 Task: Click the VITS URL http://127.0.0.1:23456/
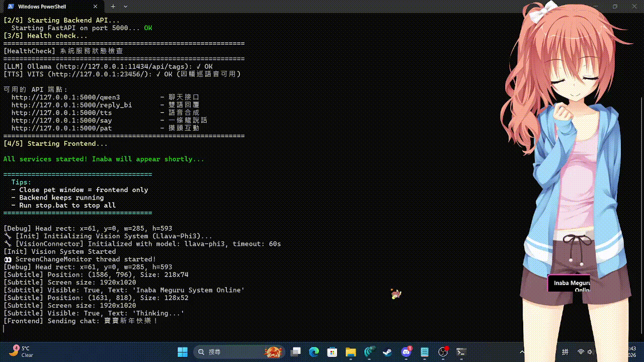100,74
